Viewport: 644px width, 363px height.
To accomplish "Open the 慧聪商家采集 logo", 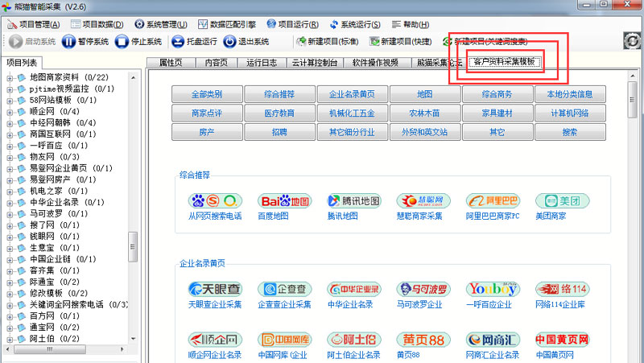I will point(423,200).
